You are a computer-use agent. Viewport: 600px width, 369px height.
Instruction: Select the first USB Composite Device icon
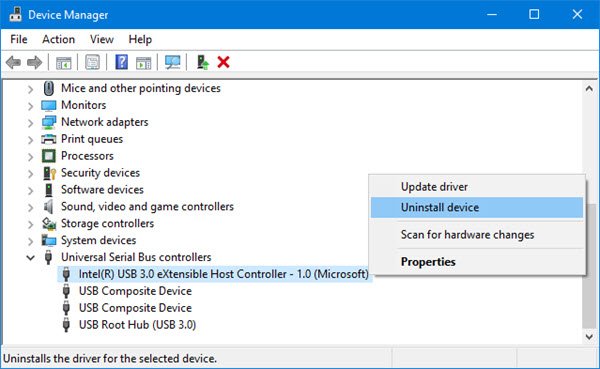(x=66, y=291)
